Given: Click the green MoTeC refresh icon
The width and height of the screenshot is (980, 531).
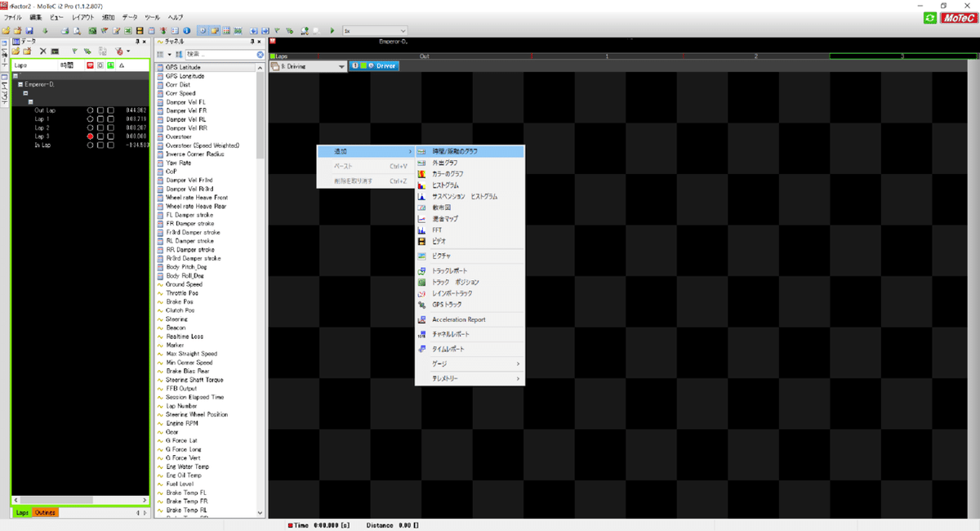Looking at the screenshot, I should pyautogui.click(x=930, y=17).
